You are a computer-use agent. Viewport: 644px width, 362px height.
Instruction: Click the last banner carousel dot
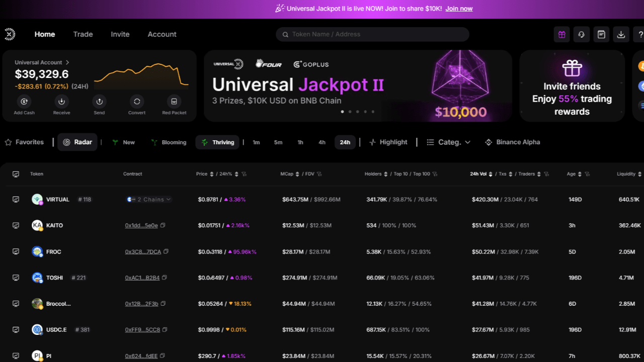[x=373, y=112]
